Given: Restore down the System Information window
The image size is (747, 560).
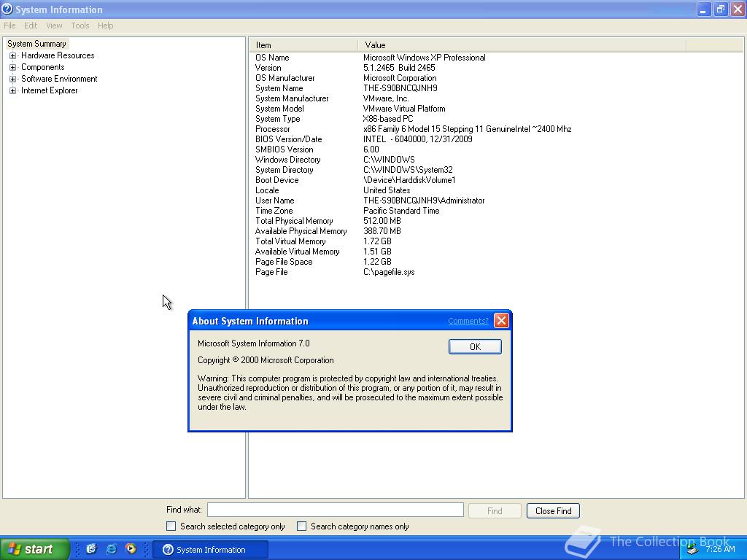Looking at the screenshot, I should point(720,9).
